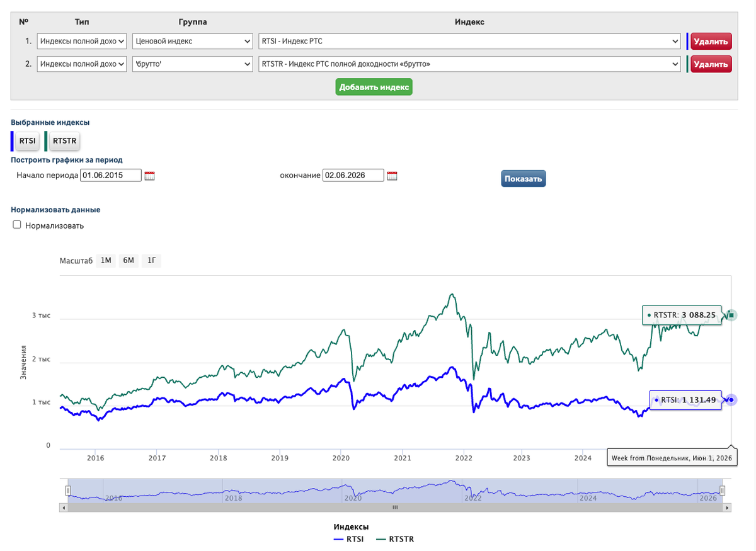This screenshot has height=551, width=756.
Task: Select the 6М zoom scale
Action: pos(129,261)
